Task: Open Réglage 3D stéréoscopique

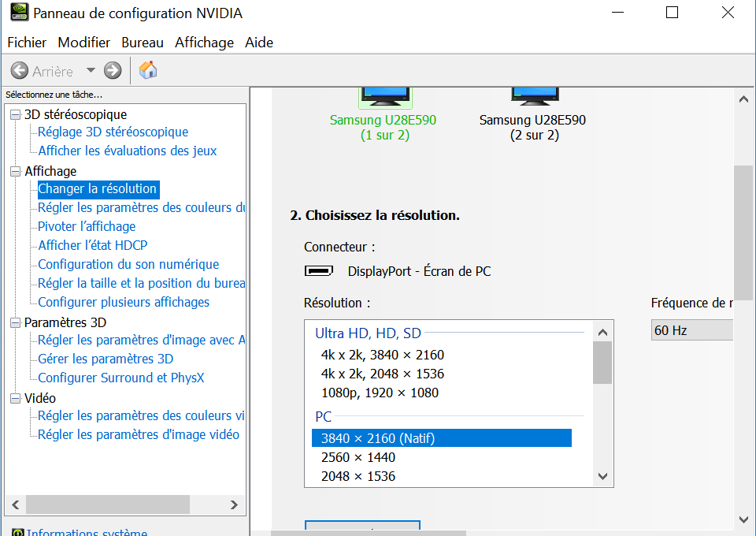Action: pos(113,132)
